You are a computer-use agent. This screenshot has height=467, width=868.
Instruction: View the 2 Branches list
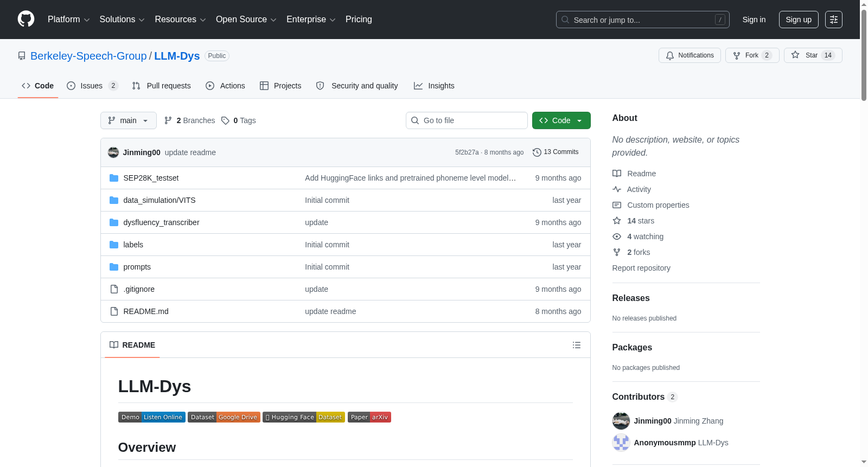190,120
